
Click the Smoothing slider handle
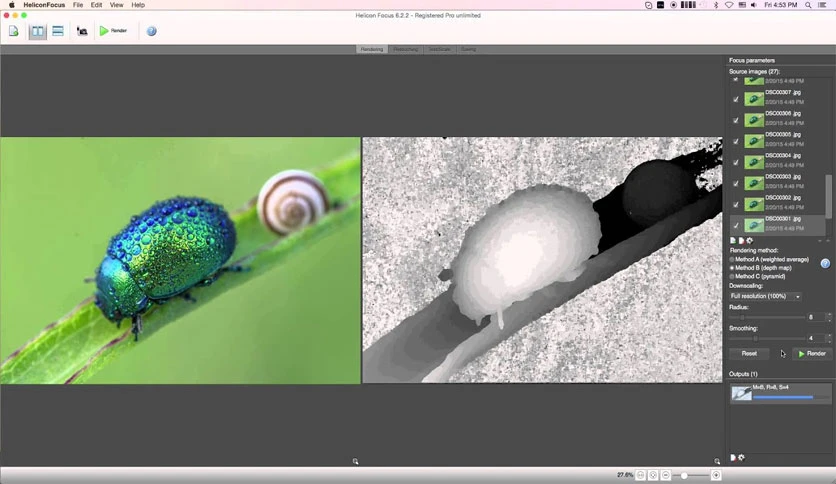click(755, 338)
